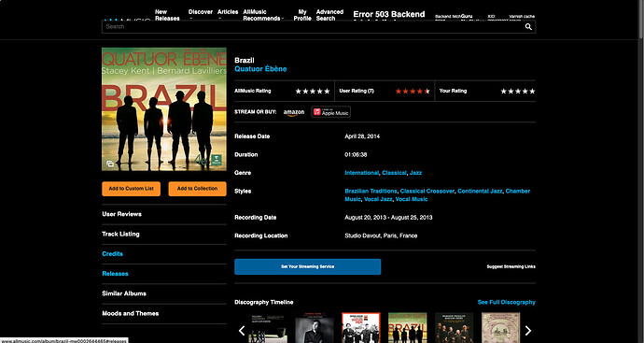The width and height of the screenshot is (644, 343).
Task: Click the release date April 28, 2014
Action: pos(362,136)
